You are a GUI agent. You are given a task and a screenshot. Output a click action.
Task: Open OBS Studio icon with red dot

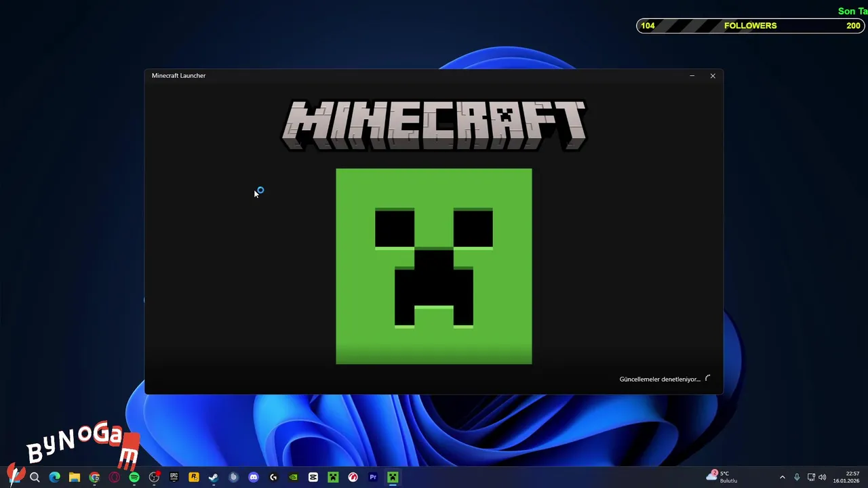point(154,477)
